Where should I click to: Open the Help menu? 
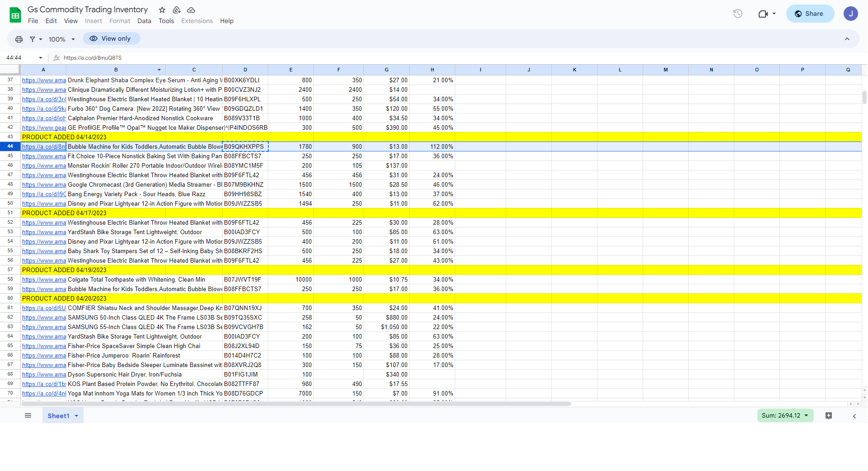pos(227,21)
